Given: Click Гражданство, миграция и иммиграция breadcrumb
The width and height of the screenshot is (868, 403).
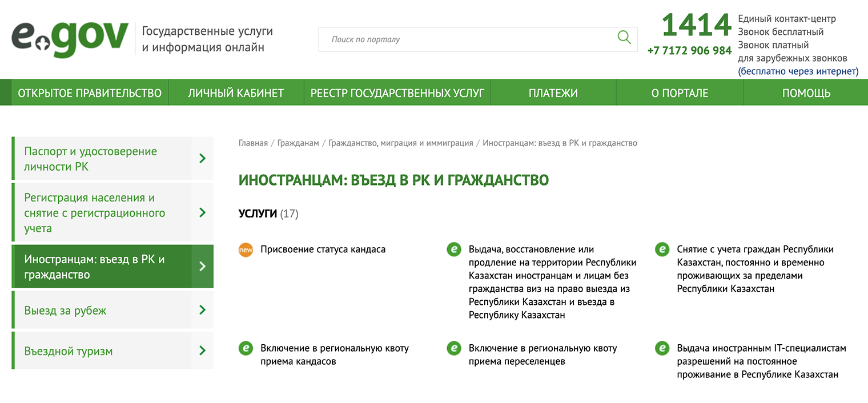Looking at the screenshot, I should (401, 143).
